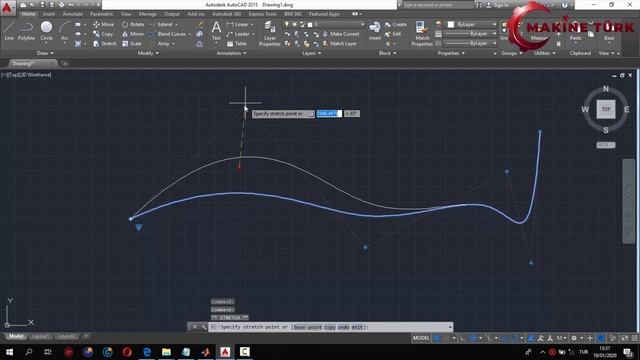
Task: Toggle snap mode in status bar
Action: point(446,338)
